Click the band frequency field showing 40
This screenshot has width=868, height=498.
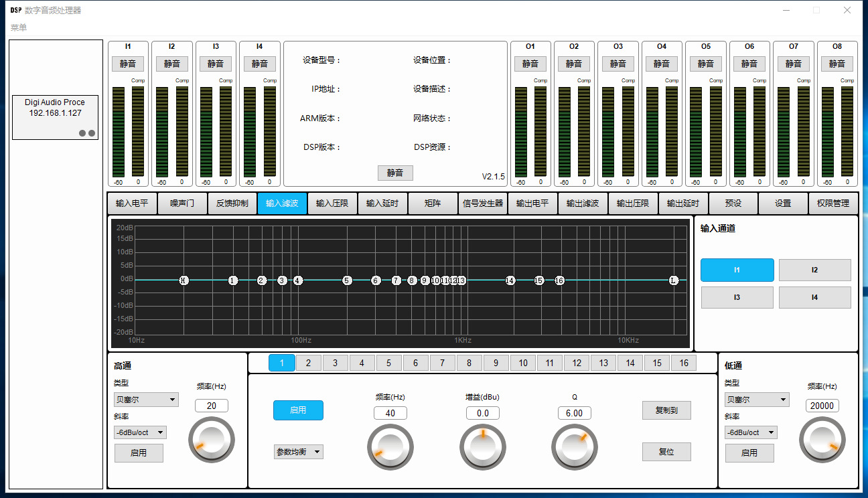(x=390, y=413)
